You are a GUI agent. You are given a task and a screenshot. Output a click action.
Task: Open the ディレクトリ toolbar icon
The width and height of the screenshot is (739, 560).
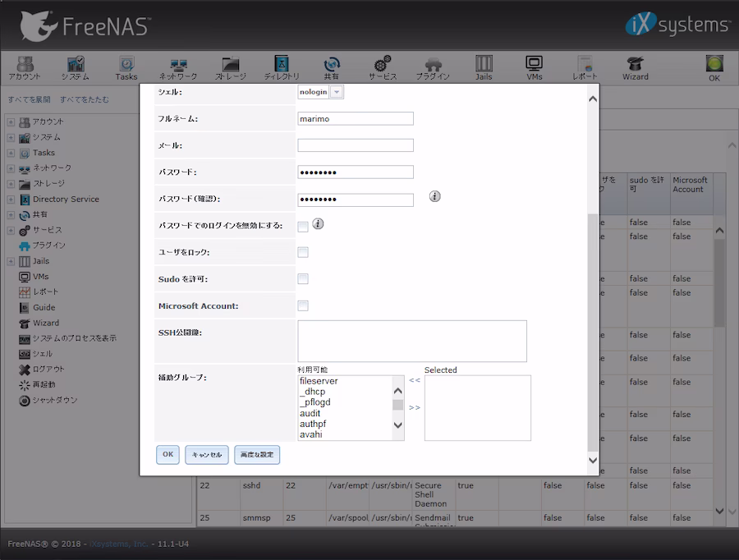(282, 68)
